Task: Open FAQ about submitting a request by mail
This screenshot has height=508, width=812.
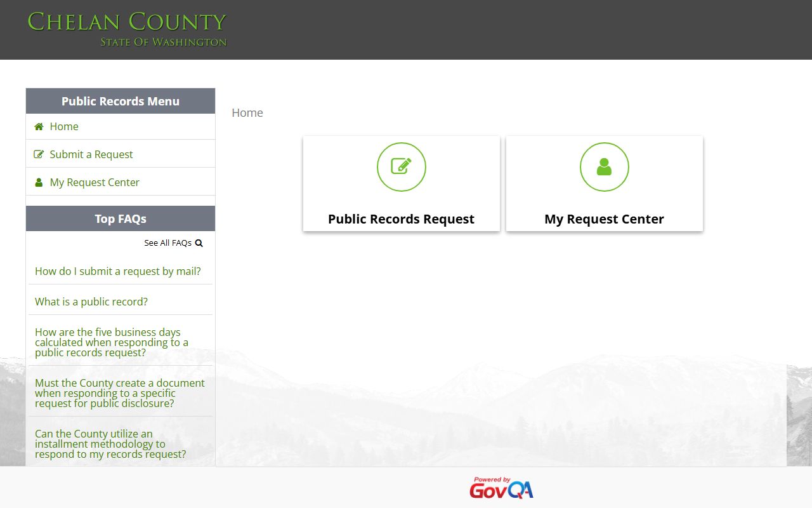Action: [118, 271]
